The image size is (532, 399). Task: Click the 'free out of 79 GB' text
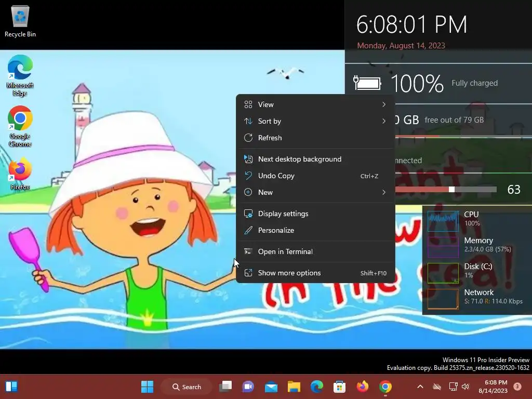tap(454, 120)
